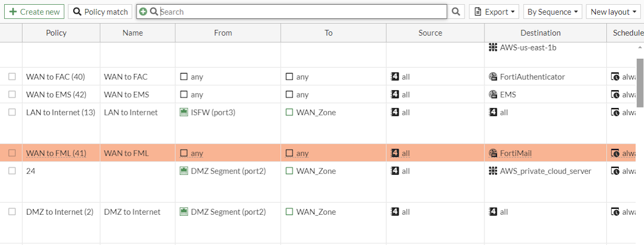Click the Destination column header
This screenshot has height=245, width=644.
[540, 33]
